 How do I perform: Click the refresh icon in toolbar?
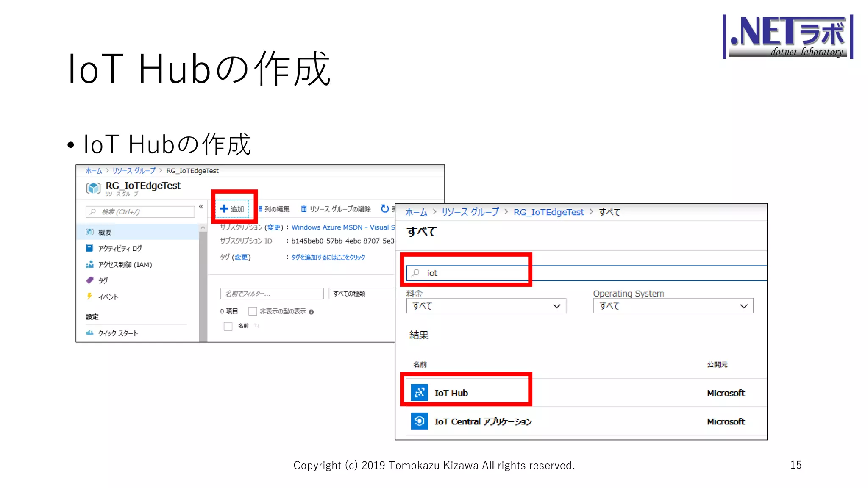pyautogui.click(x=384, y=208)
